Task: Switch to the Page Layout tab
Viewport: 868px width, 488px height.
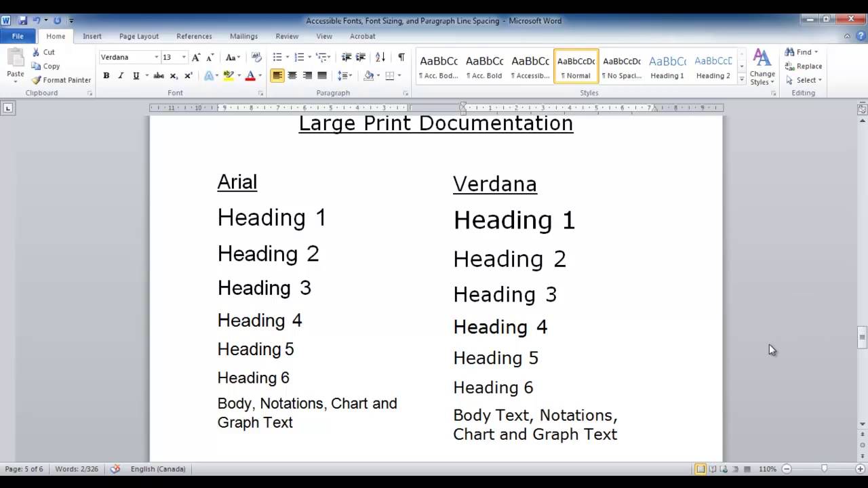Action: 139,37
